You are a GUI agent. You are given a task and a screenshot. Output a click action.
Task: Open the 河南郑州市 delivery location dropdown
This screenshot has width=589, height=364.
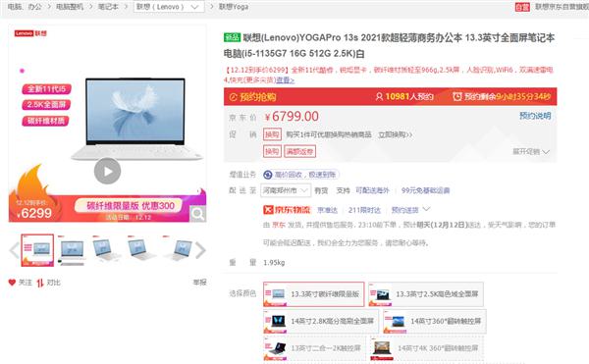pos(287,190)
